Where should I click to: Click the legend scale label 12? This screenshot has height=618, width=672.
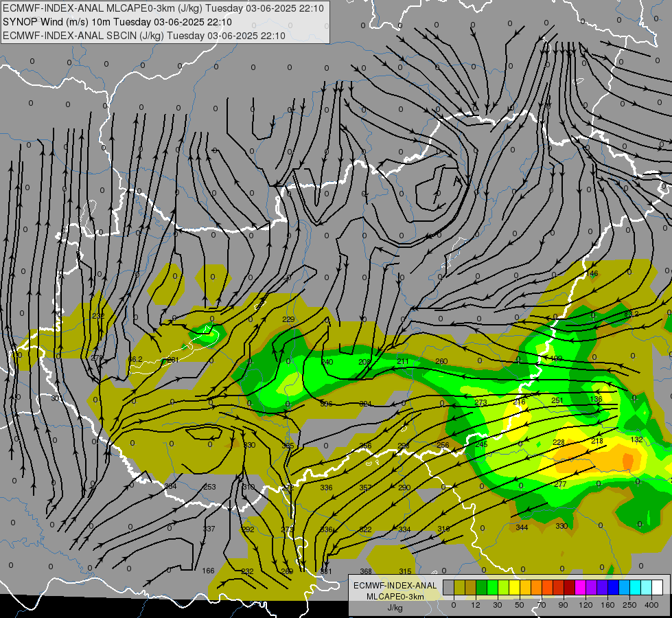pos(475,605)
